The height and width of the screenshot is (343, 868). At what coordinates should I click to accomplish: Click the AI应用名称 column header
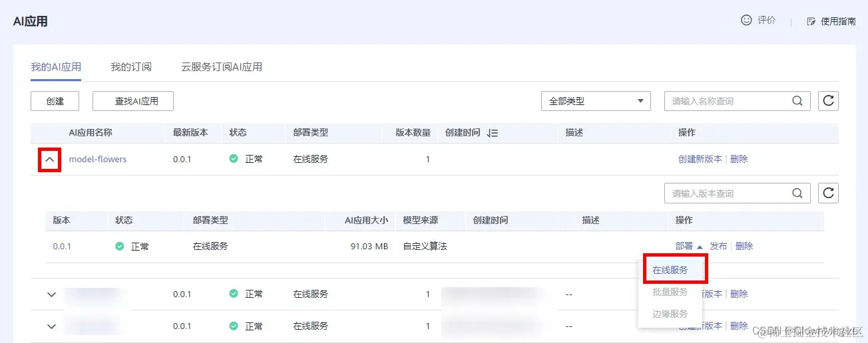91,132
